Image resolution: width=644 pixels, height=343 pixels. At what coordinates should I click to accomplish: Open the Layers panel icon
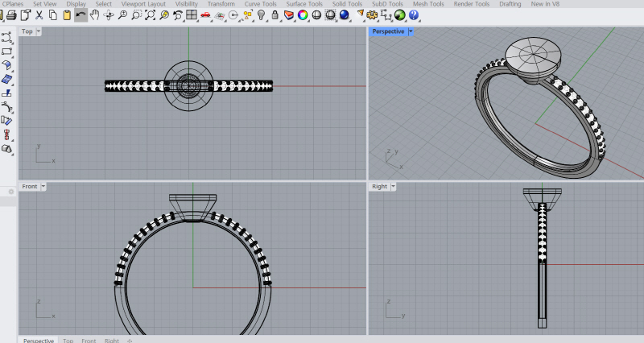click(289, 15)
